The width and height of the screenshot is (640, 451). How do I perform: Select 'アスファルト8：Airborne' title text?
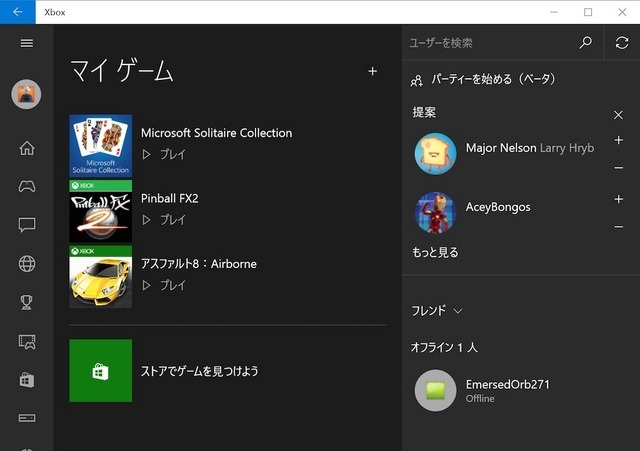pyautogui.click(x=199, y=264)
